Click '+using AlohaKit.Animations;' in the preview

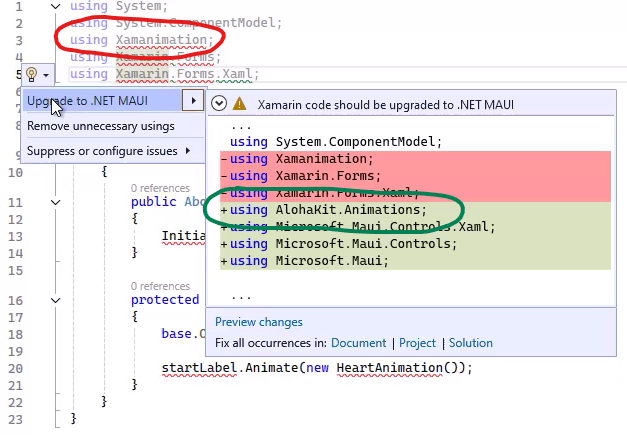[x=324, y=210]
